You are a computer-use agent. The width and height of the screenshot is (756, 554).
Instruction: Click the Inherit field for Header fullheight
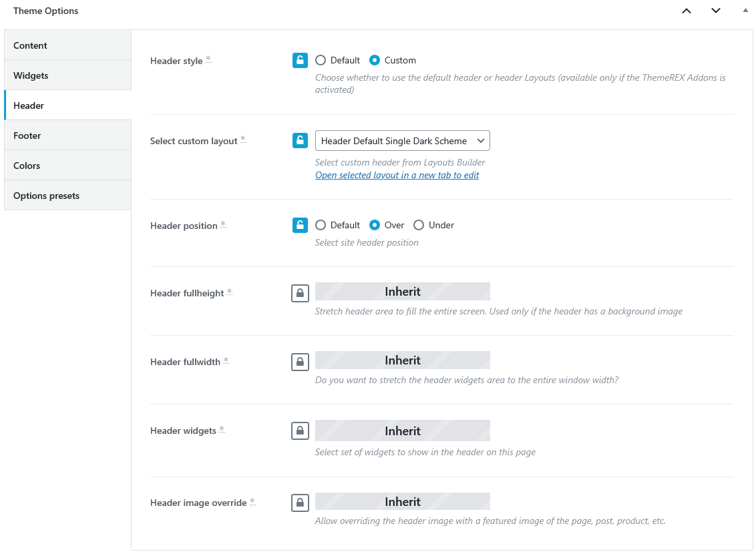coord(403,292)
